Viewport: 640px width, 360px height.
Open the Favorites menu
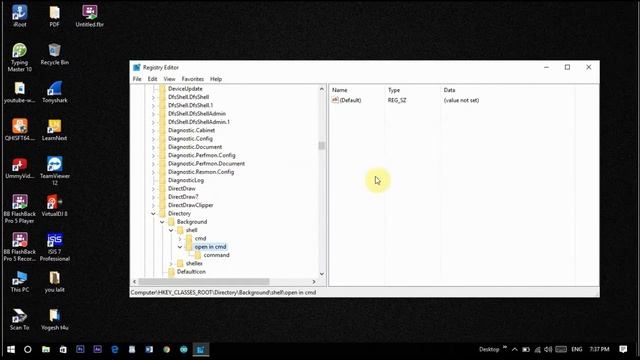click(193, 79)
